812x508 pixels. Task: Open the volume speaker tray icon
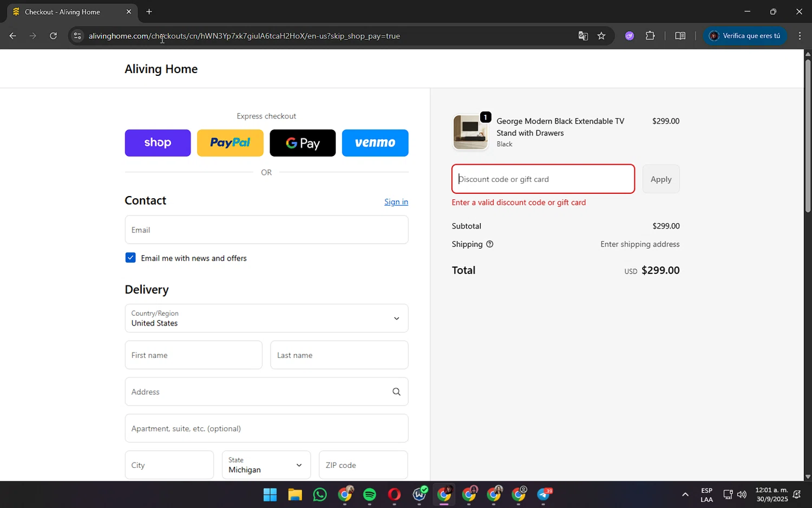(x=742, y=494)
